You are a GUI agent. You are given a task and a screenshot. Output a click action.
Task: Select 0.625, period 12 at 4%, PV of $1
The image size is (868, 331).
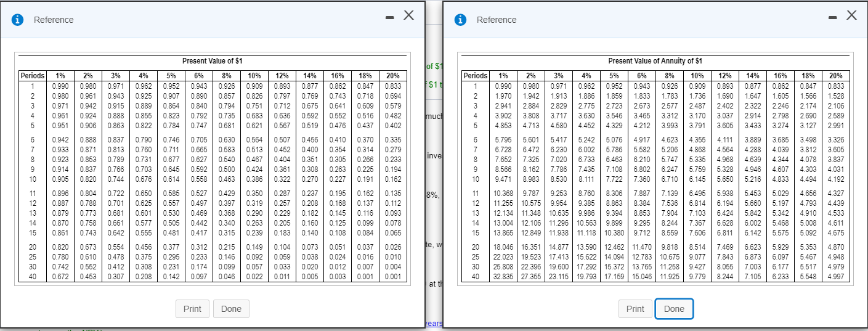coord(144,203)
